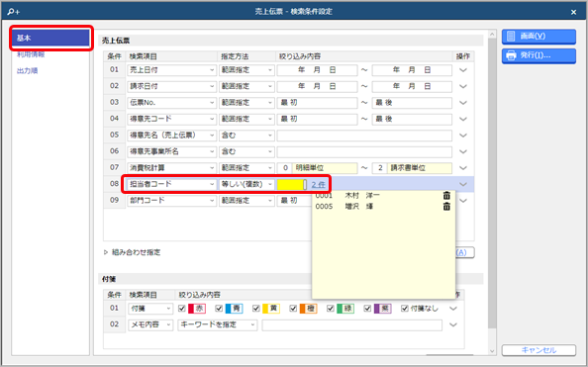
Task: Click the 得意先名 filter text field
Action: point(364,136)
